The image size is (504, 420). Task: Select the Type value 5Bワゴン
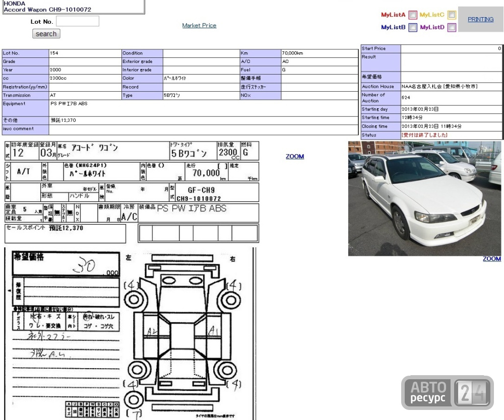point(172,95)
